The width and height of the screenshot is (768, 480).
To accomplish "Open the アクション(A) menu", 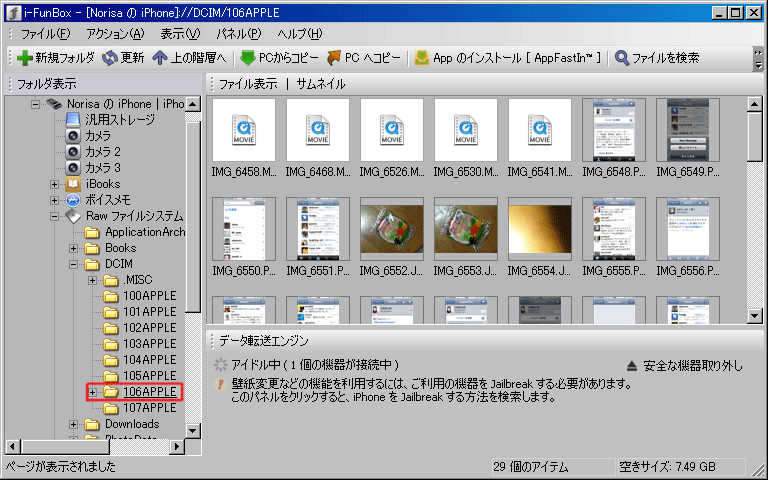I will [x=115, y=34].
